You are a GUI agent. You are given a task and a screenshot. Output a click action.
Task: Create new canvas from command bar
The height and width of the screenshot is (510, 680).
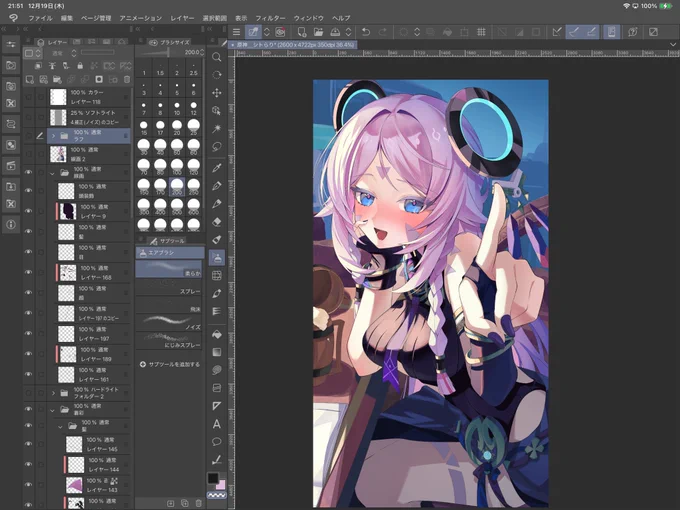tap(301, 32)
